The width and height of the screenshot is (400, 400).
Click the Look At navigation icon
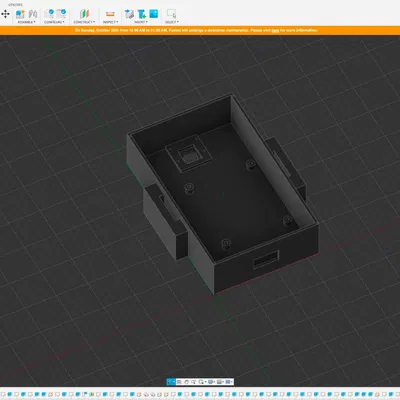click(x=179, y=382)
